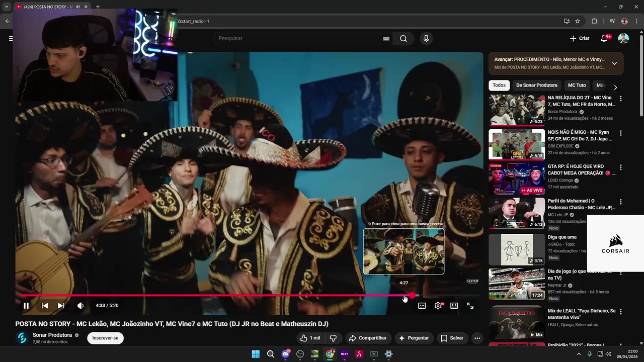Screen dimensions: 644x362
Task: Open the YouTube account avatar menu
Action: tap(623, 39)
